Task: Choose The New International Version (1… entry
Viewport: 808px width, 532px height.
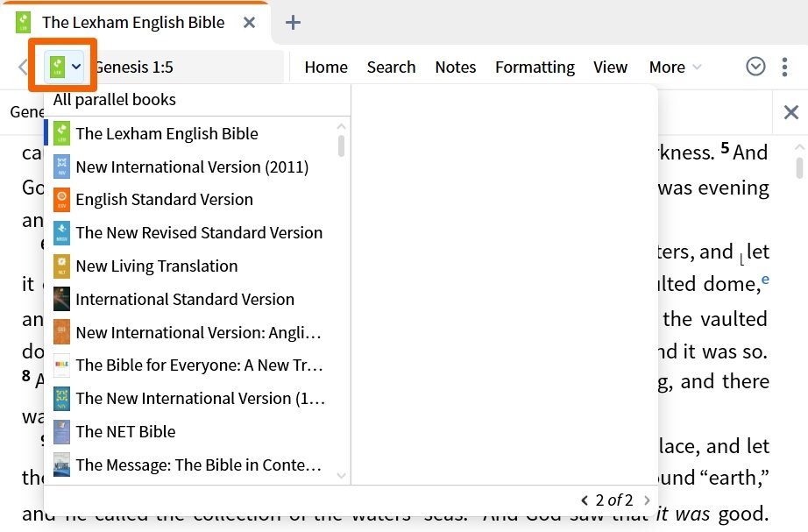Action: [191, 399]
